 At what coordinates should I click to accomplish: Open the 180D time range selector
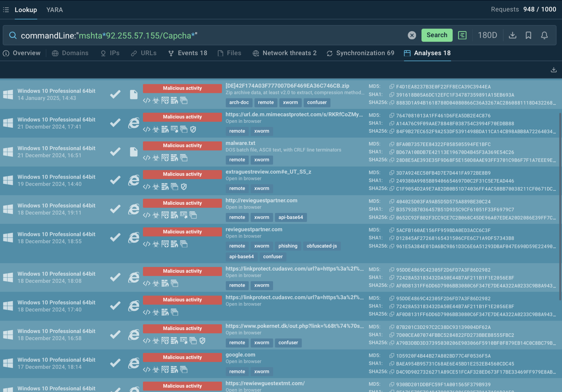pos(487,35)
